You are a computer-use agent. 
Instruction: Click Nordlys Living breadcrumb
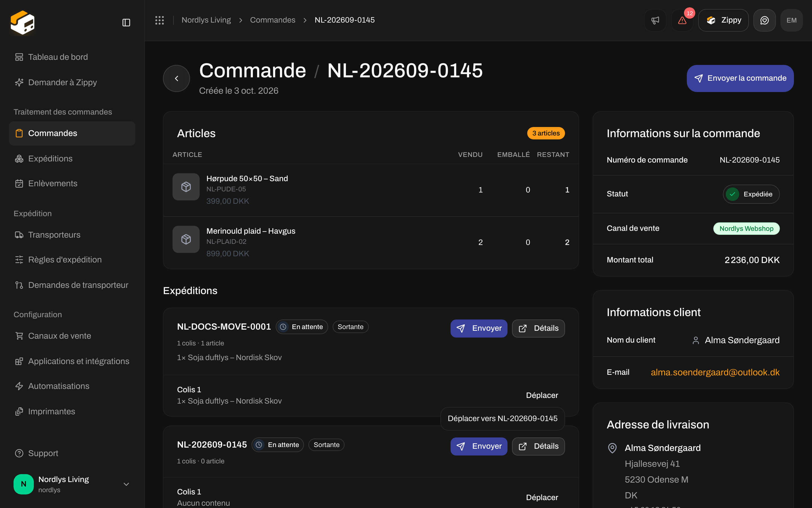pyautogui.click(x=206, y=20)
